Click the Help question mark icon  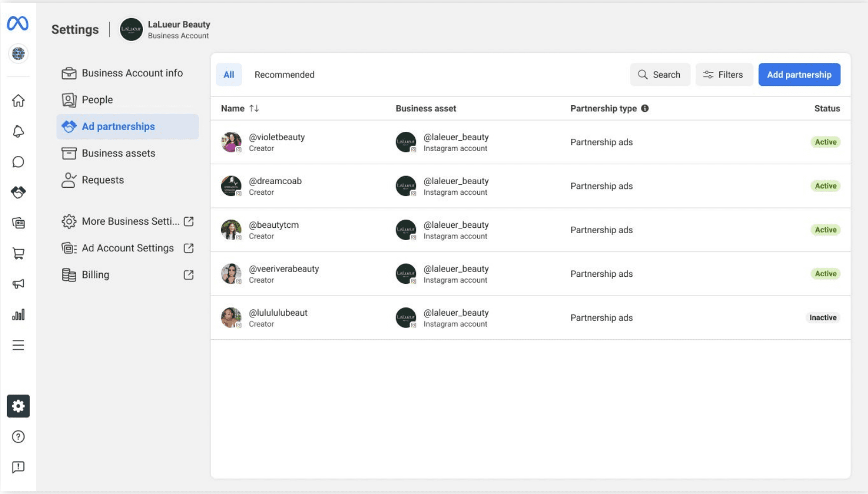click(x=18, y=437)
